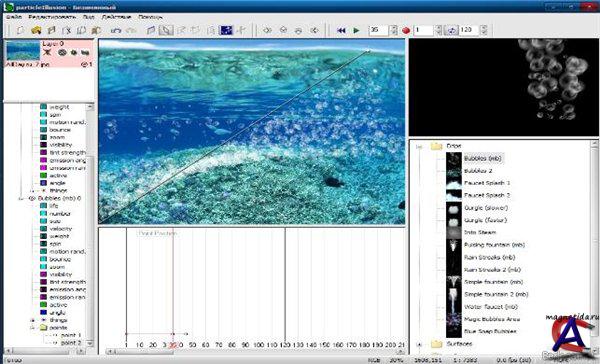The image size is (600, 364).
Task: Click the Redo arrow icon
Action: coord(131,30)
